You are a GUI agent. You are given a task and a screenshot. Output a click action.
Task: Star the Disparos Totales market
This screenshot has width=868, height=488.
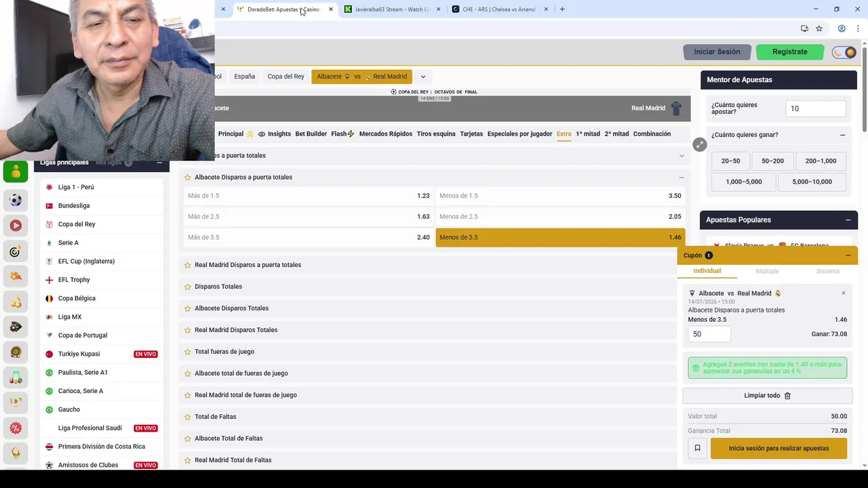coord(188,287)
